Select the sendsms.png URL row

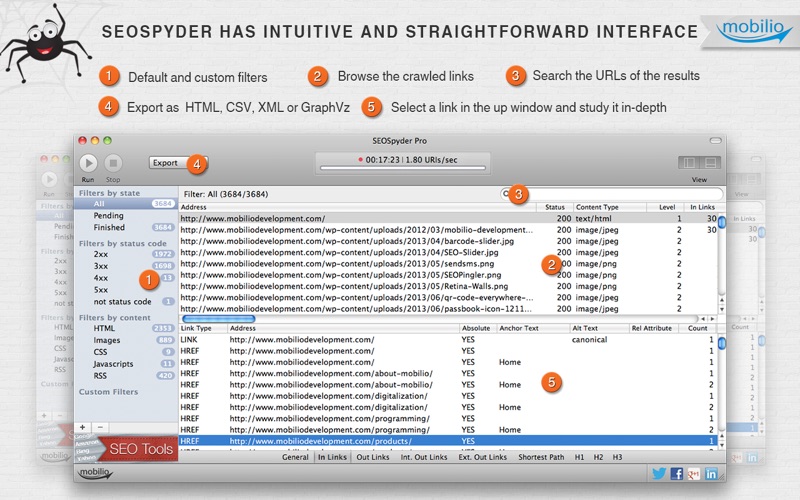[448, 264]
